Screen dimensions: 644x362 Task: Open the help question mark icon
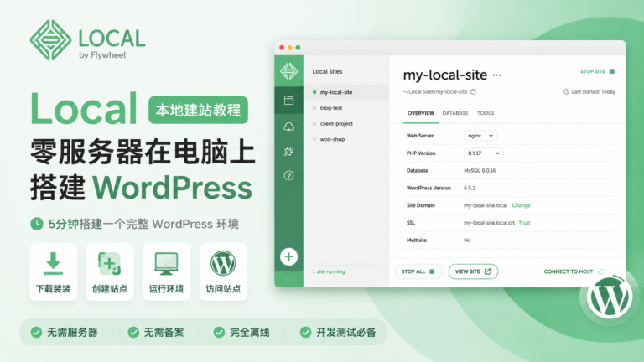[288, 176]
